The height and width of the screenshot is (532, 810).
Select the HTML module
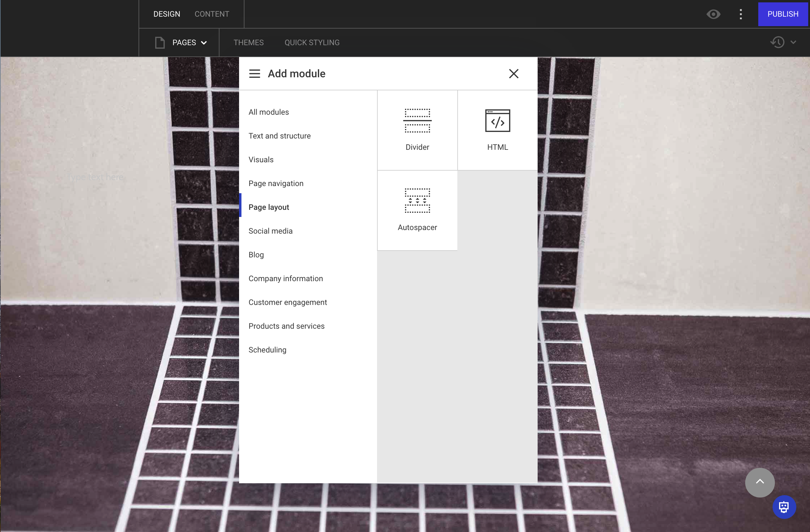point(497,130)
